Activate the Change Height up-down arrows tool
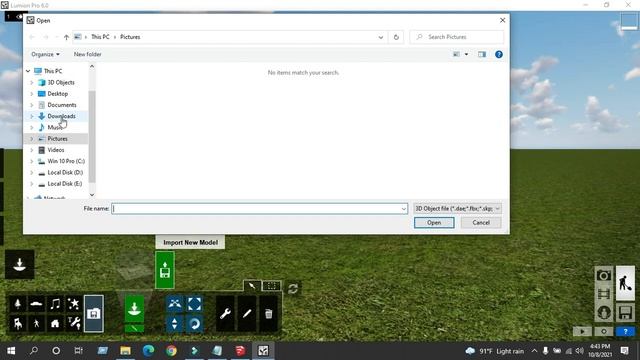Viewport: 640px width, 360px height. pos(175,323)
